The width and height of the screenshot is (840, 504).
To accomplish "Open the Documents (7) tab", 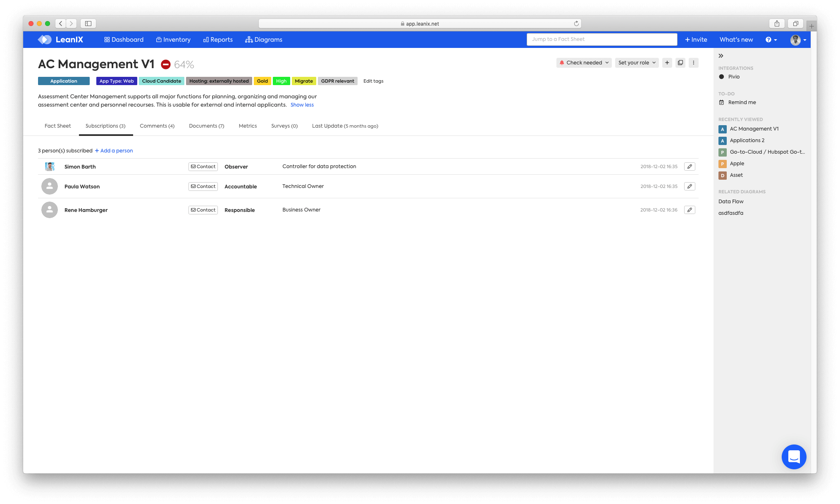I will (206, 126).
